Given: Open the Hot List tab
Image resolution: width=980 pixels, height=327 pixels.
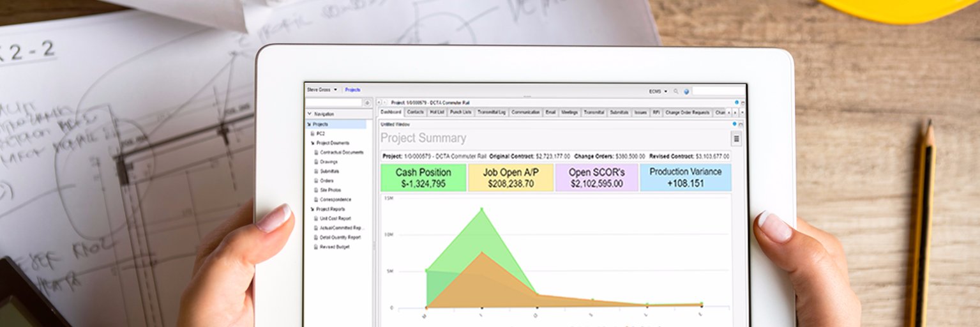Looking at the screenshot, I should click(x=437, y=112).
